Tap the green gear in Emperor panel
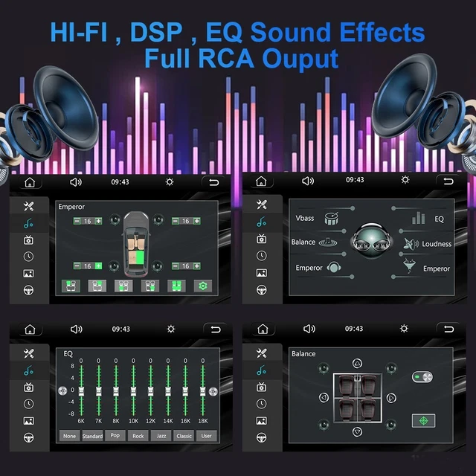The height and width of the screenshot is (476, 476). (x=200, y=286)
